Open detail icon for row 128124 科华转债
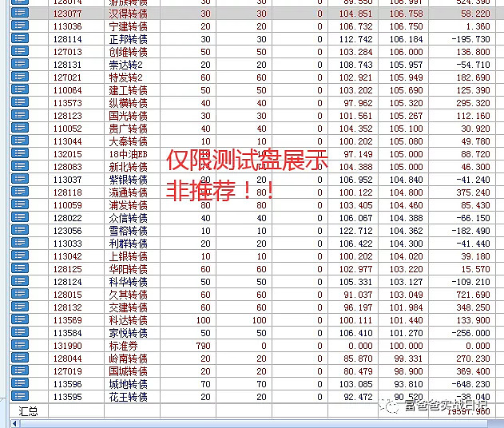This screenshot has height=428, width=504. point(20,281)
